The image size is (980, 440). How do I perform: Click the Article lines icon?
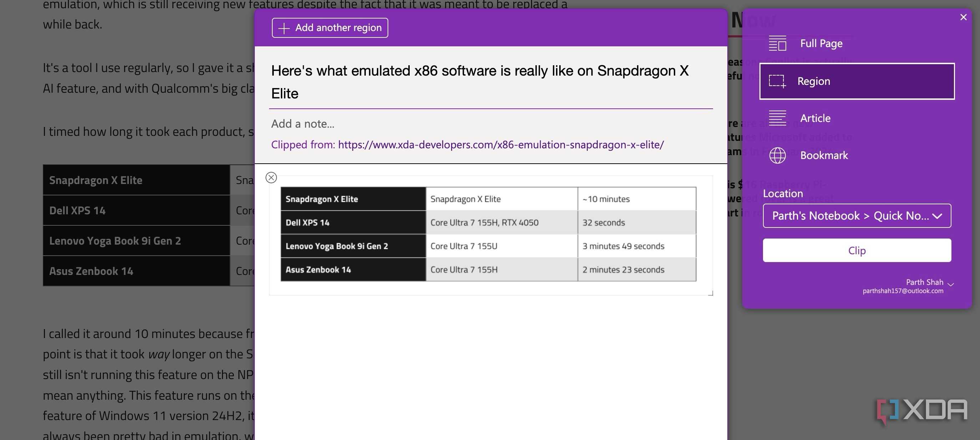[x=777, y=118]
